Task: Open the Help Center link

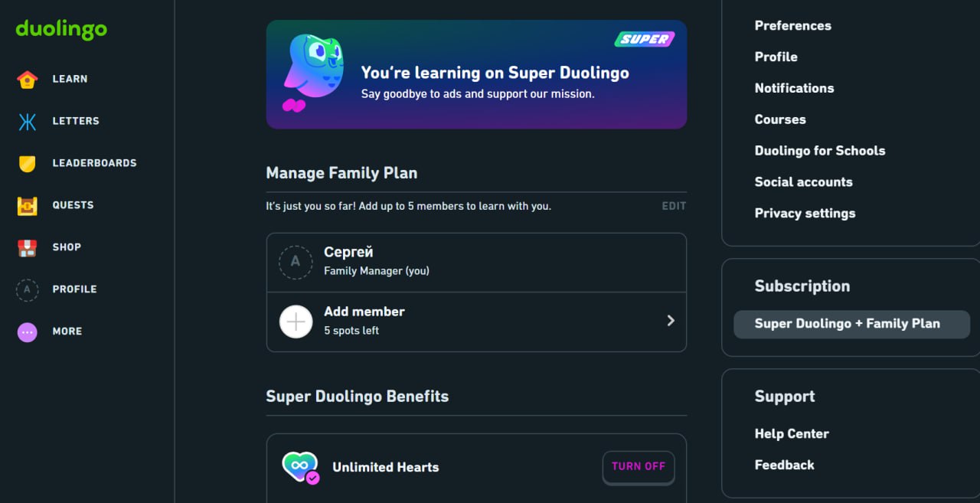Action: click(x=792, y=434)
